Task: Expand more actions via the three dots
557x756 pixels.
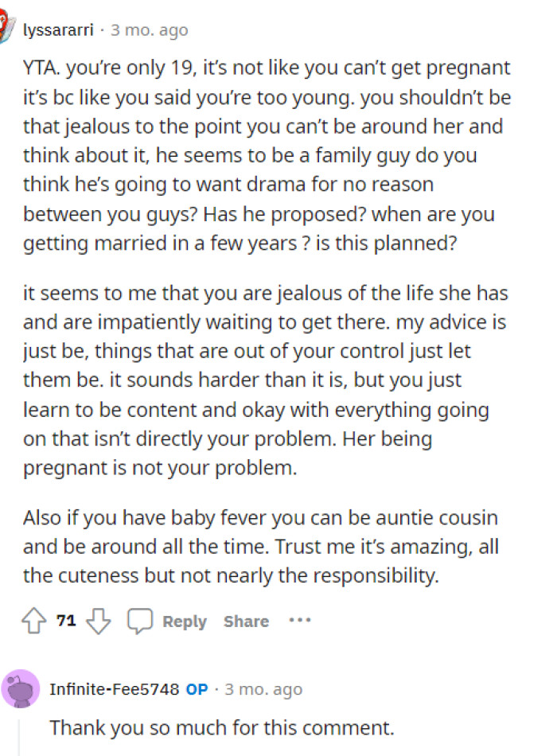Action: tap(300, 621)
